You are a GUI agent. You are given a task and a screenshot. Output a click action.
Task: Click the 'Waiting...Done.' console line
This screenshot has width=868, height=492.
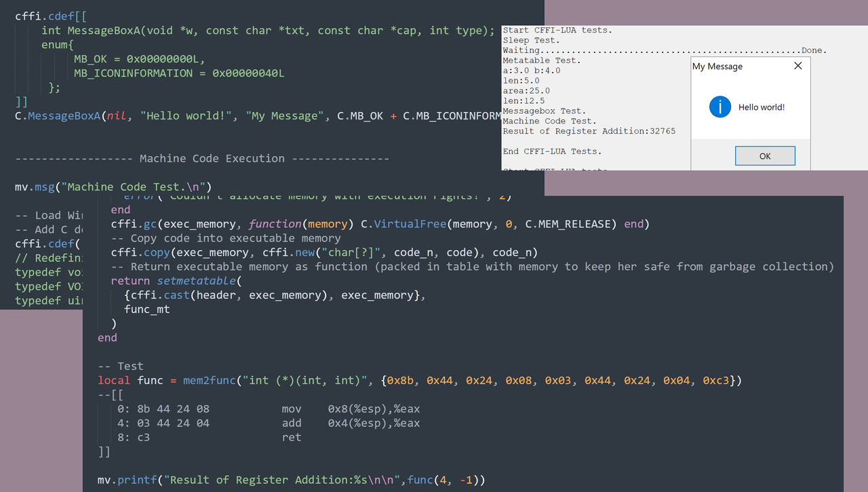[x=665, y=50]
